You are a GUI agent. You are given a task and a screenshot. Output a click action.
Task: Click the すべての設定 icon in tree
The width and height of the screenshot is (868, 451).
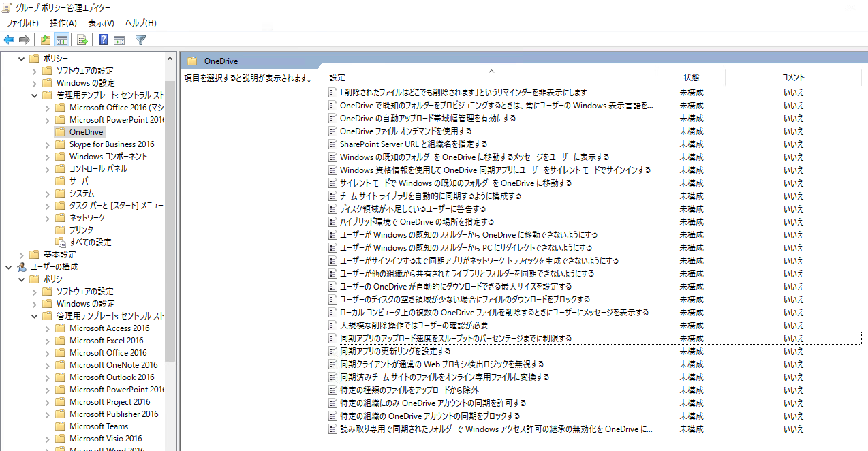pyautogui.click(x=61, y=243)
